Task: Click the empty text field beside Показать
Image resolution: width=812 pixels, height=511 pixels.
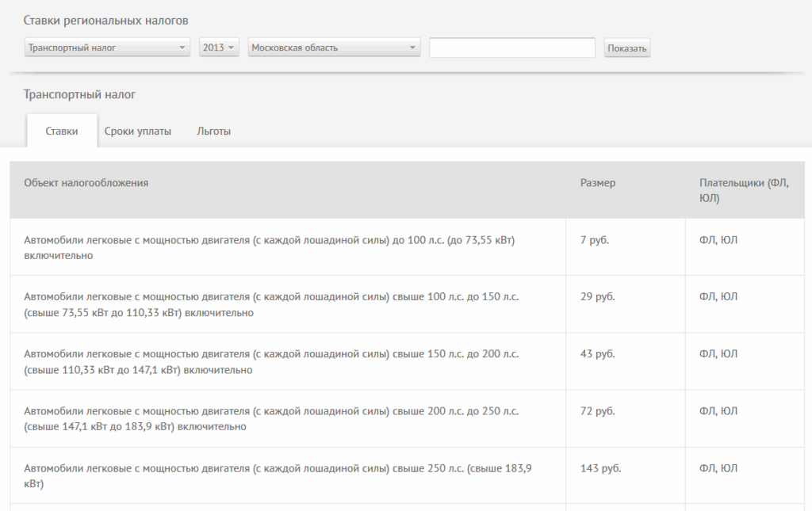Action: [x=511, y=48]
